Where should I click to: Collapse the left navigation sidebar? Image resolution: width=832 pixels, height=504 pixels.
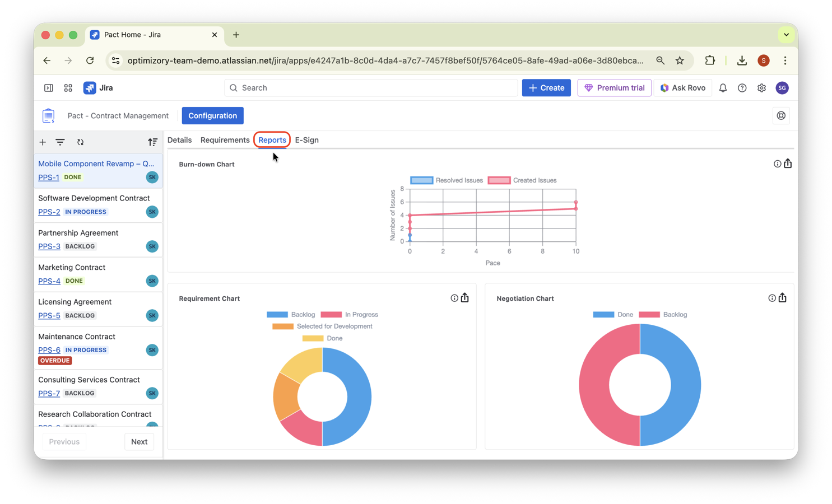(x=48, y=87)
